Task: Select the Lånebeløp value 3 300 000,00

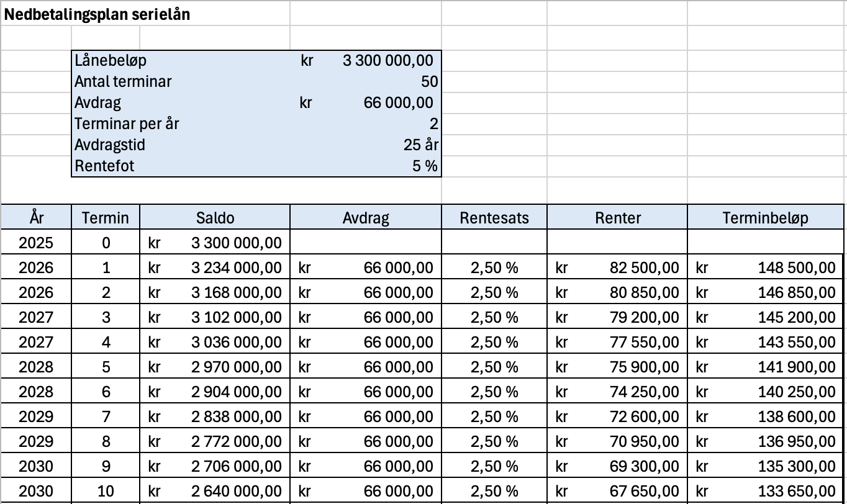Action: click(366, 61)
